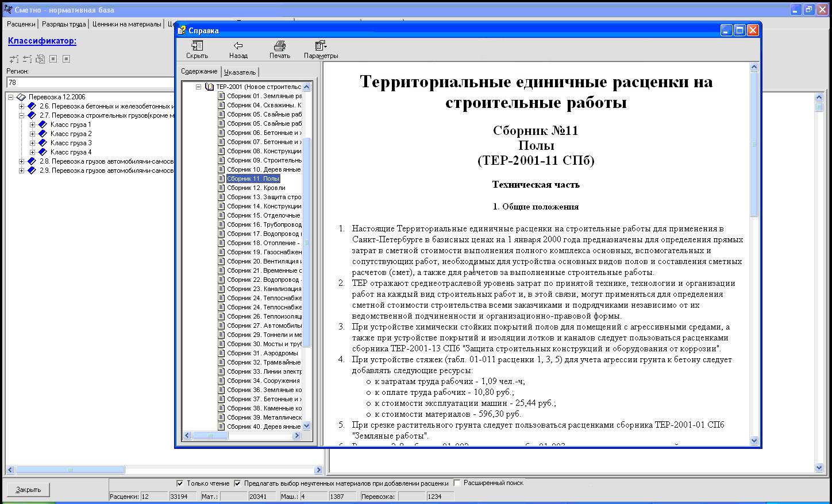This screenshot has width=832, height=504.
Task: Click the main window right panel scroll down arrow
Action: coord(819,468)
